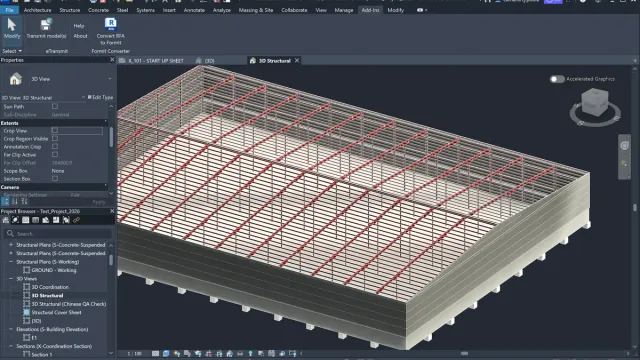Collapse Elevations (S-Building Elevation) node
Screen dimensions: 640x360
(11, 329)
